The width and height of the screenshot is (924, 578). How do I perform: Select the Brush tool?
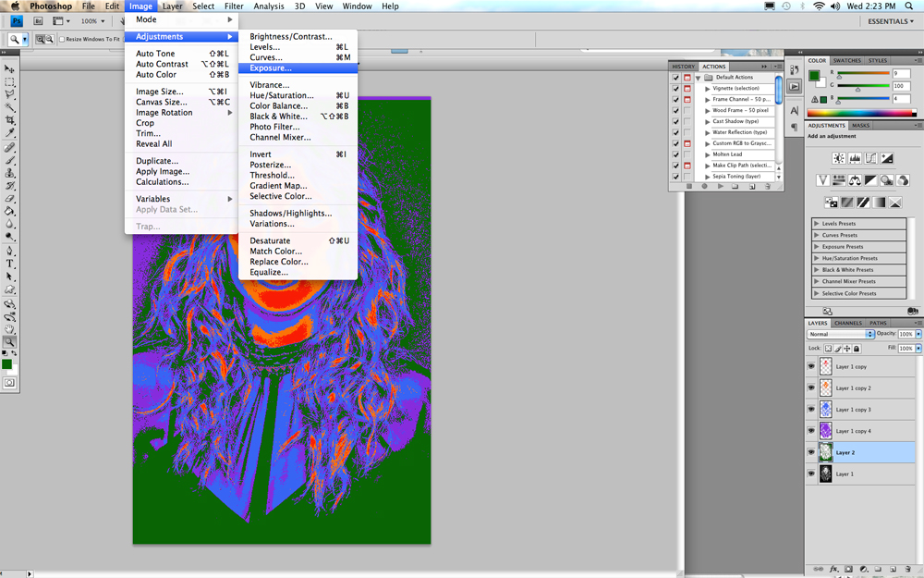pyautogui.click(x=9, y=160)
